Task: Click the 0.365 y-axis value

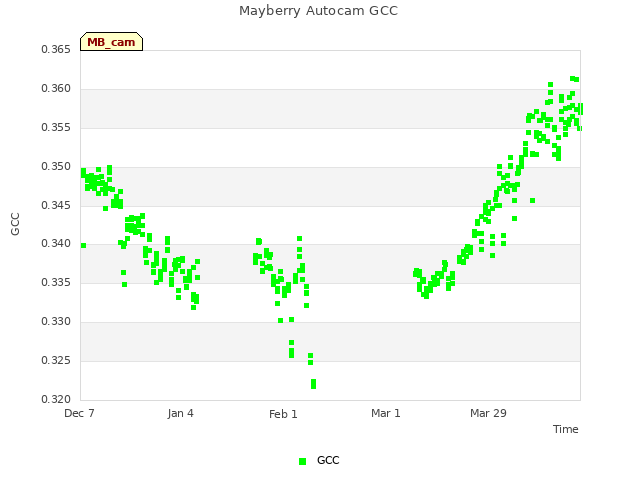Action: pos(56,49)
